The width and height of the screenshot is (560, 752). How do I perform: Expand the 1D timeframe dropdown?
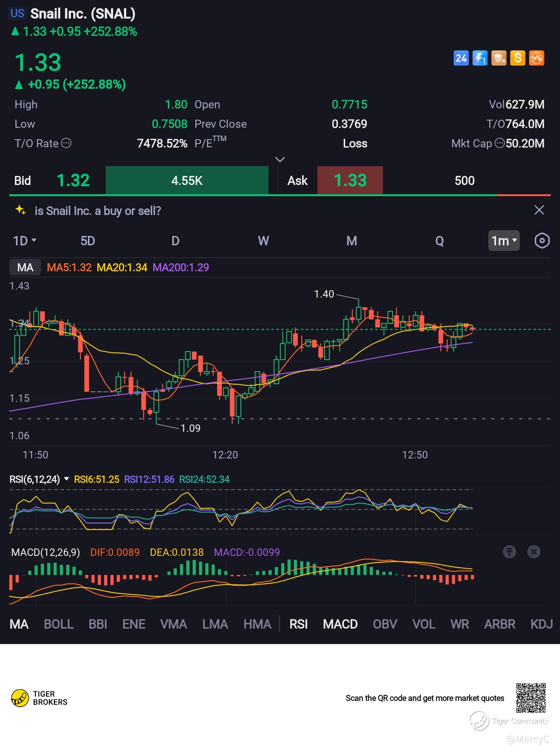click(24, 241)
